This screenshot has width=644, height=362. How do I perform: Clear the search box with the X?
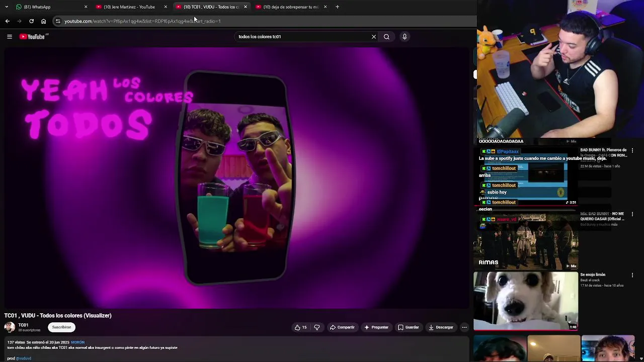[374, 37]
